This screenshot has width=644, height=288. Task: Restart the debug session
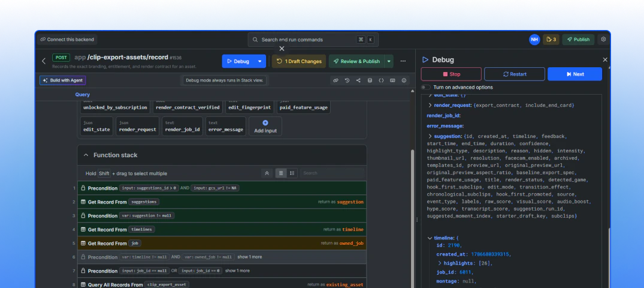[x=515, y=74]
